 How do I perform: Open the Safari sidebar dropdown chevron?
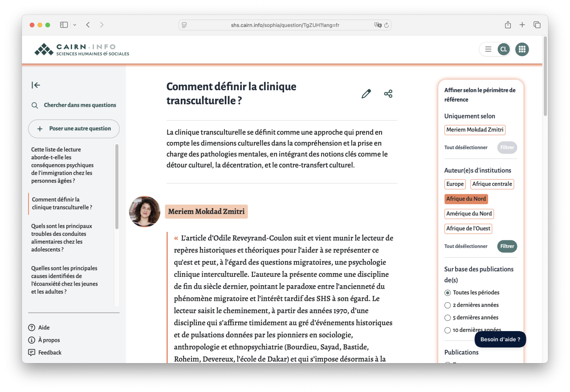click(x=74, y=25)
